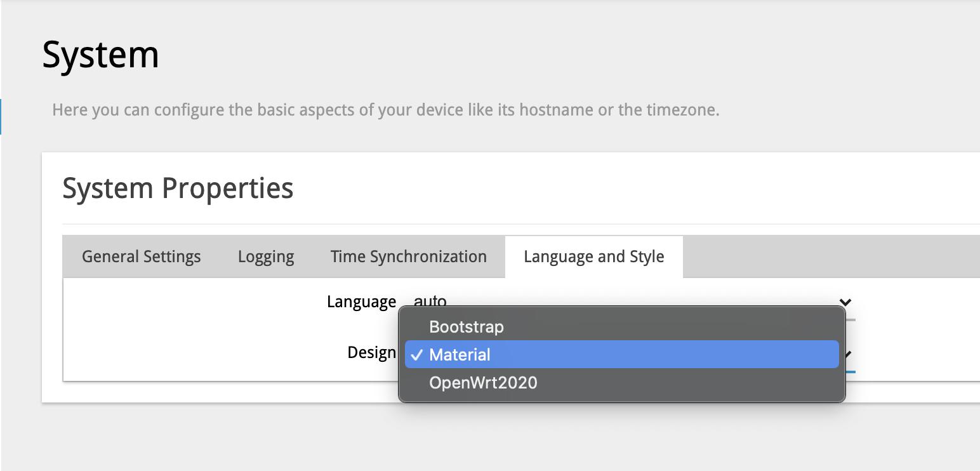Click the auto value in the Language row
Image resolution: width=980 pixels, height=471 pixels.
click(430, 302)
